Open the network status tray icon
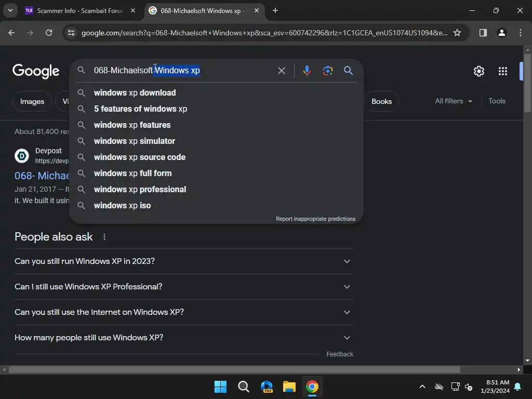Image resolution: width=532 pixels, height=399 pixels. [455, 387]
